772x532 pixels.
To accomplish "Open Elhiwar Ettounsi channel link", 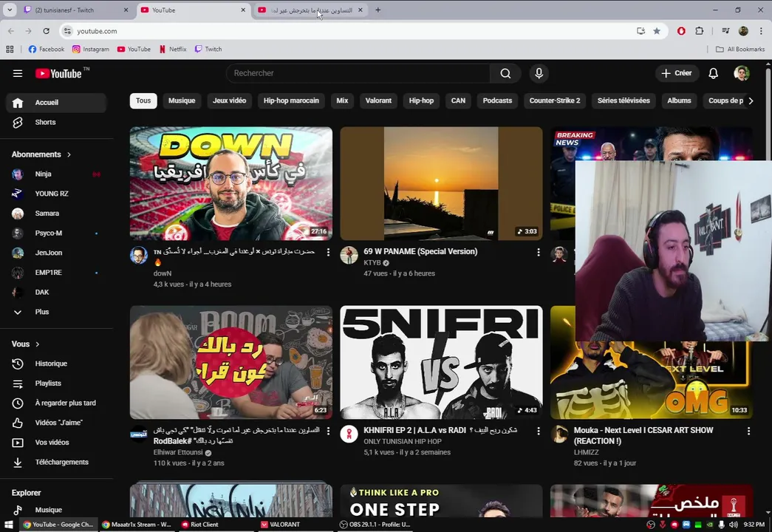I will (178, 452).
